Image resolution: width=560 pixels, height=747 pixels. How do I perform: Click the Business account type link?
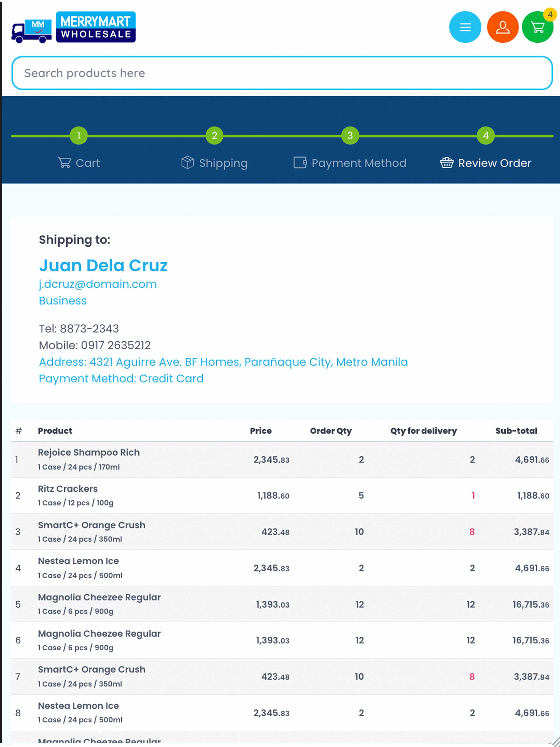tap(63, 300)
